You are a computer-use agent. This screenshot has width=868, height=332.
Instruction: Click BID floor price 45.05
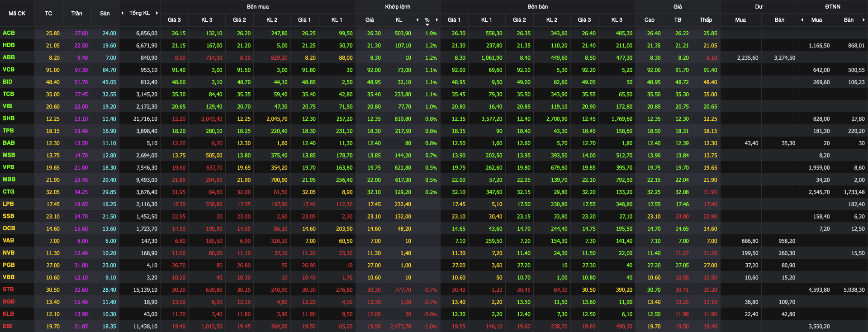[x=109, y=82]
